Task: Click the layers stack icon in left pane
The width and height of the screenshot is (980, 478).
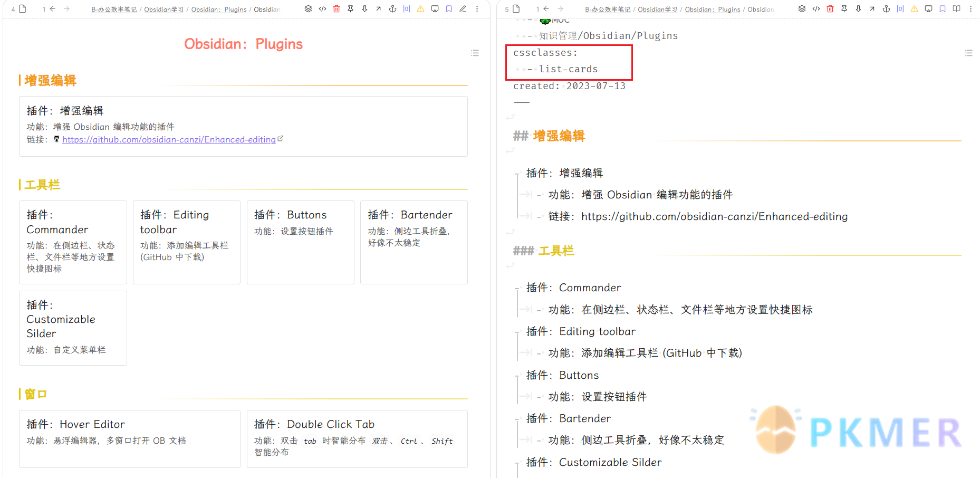Action: point(309,9)
